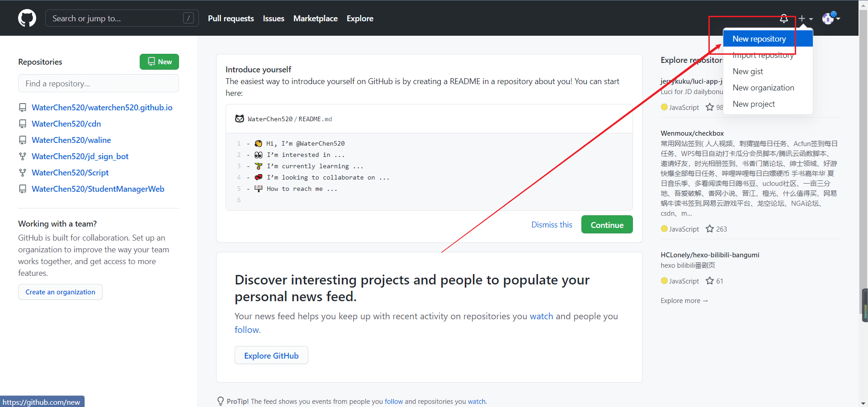Click the green Continue button
Image resolution: width=868 pixels, height=407 pixels.
tap(607, 225)
